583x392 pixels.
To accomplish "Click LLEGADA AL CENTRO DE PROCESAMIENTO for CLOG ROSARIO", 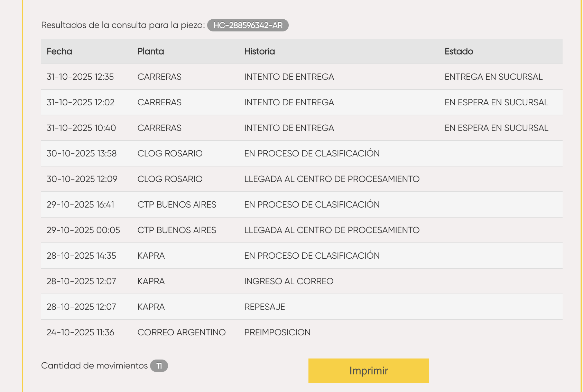I will click(x=332, y=179).
